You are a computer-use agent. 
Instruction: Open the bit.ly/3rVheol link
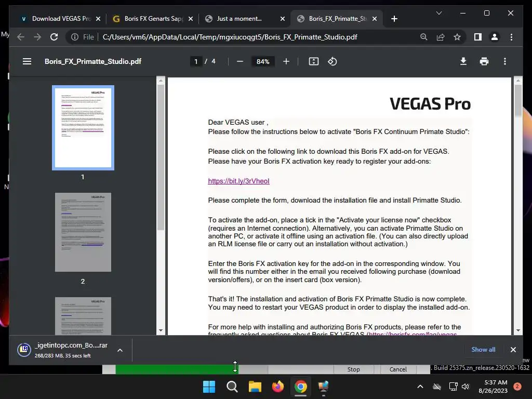[238, 181]
